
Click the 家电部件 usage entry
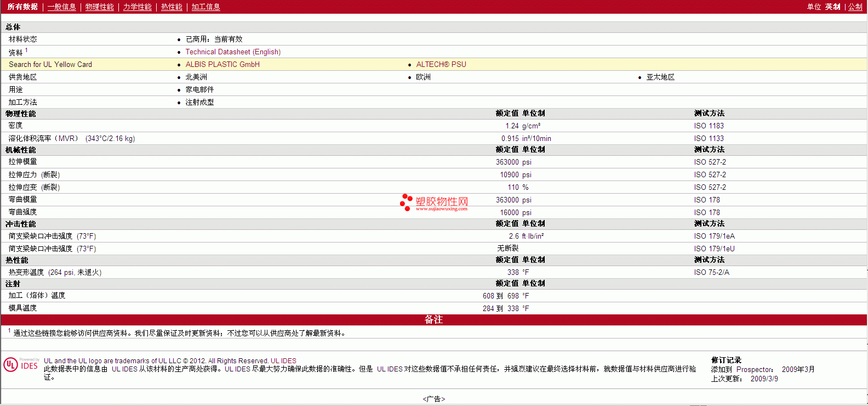199,89
